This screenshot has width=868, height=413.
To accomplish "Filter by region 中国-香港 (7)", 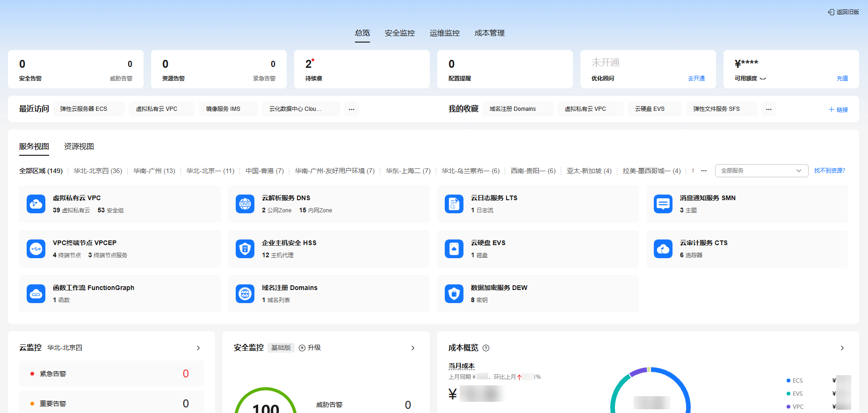I will [x=265, y=171].
